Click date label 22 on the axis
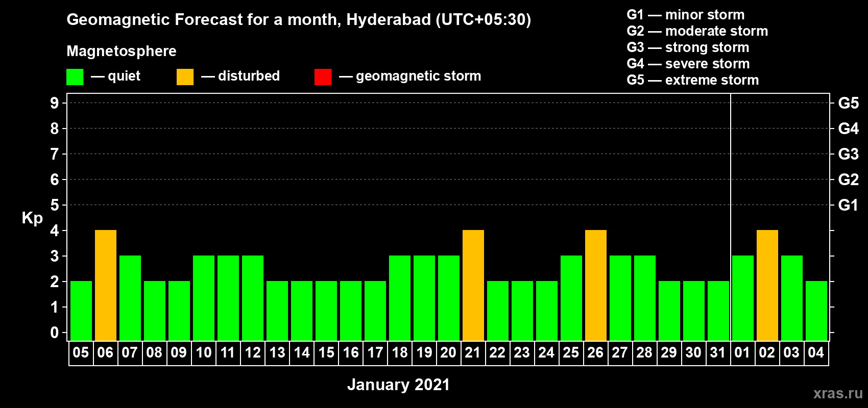The height and width of the screenshot is (408, 868). tap(497, 352)
